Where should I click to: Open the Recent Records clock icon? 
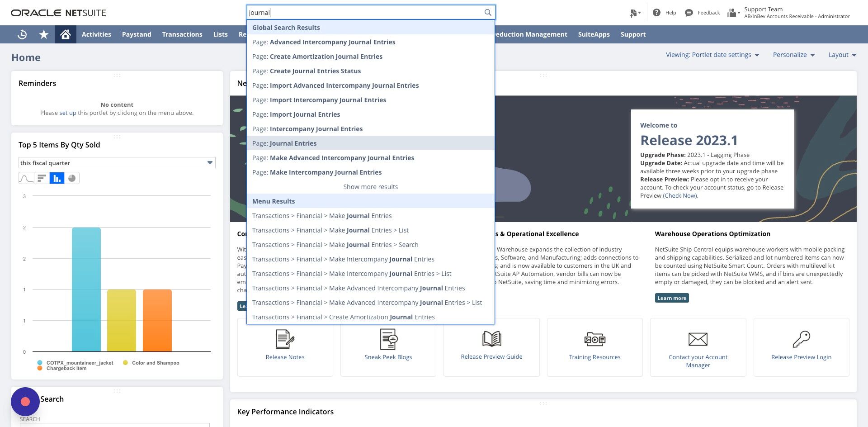[x=22, y=34]
